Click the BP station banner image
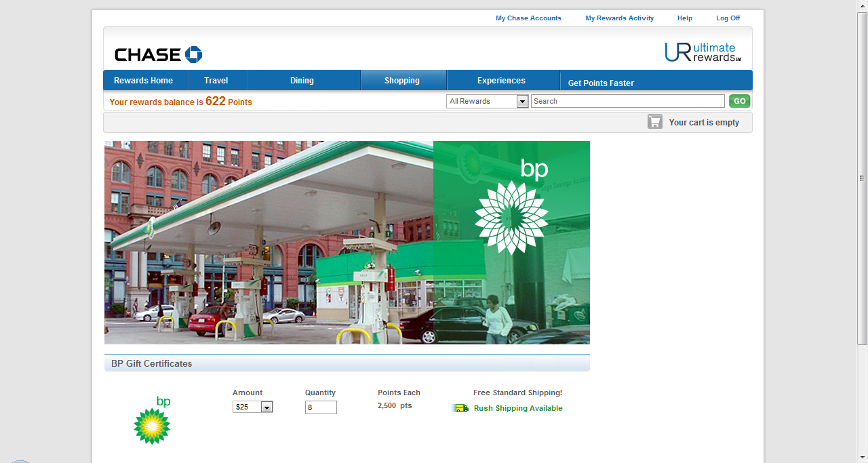 tap(347, 243)
